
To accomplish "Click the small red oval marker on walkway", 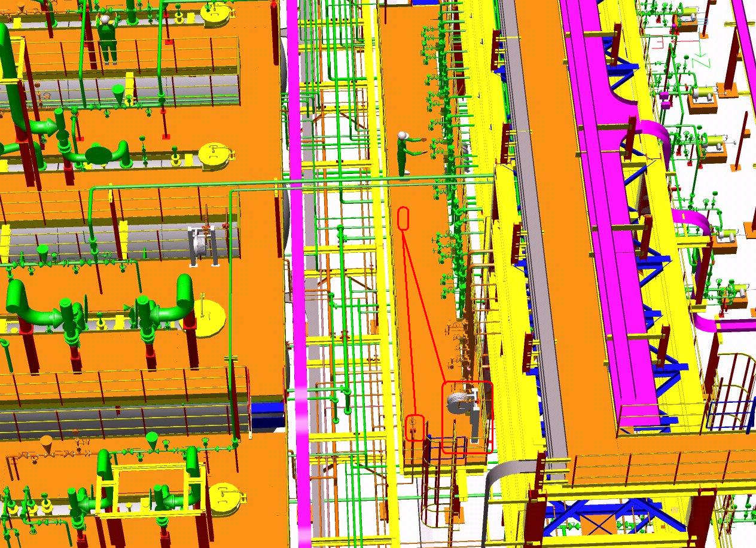I will point(403,218).
